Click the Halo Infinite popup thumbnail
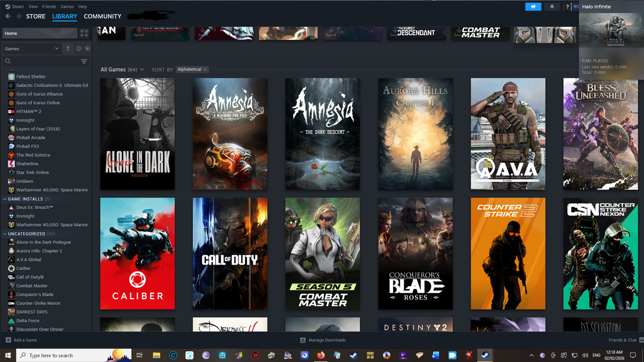The image size is (644, 362). point(611,31)
